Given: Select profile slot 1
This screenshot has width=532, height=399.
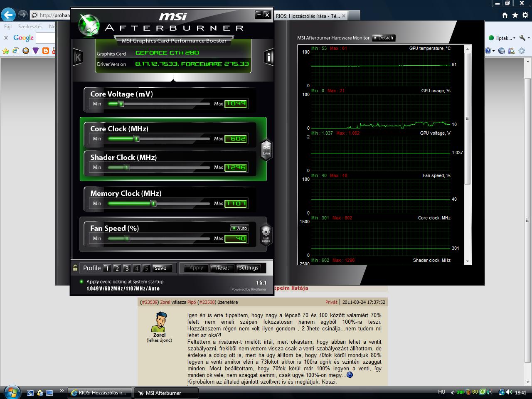Looking at the screenshot, I should (x=107, y=268).
